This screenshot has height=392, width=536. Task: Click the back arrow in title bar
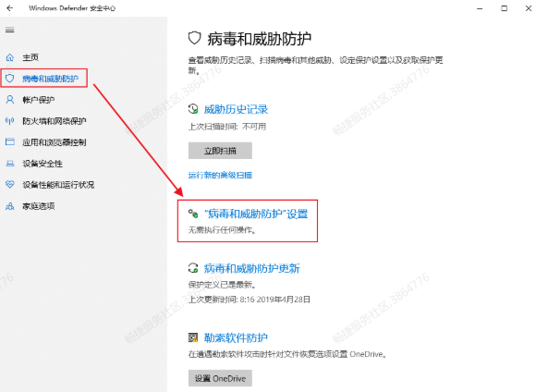[x=10, y=8]
